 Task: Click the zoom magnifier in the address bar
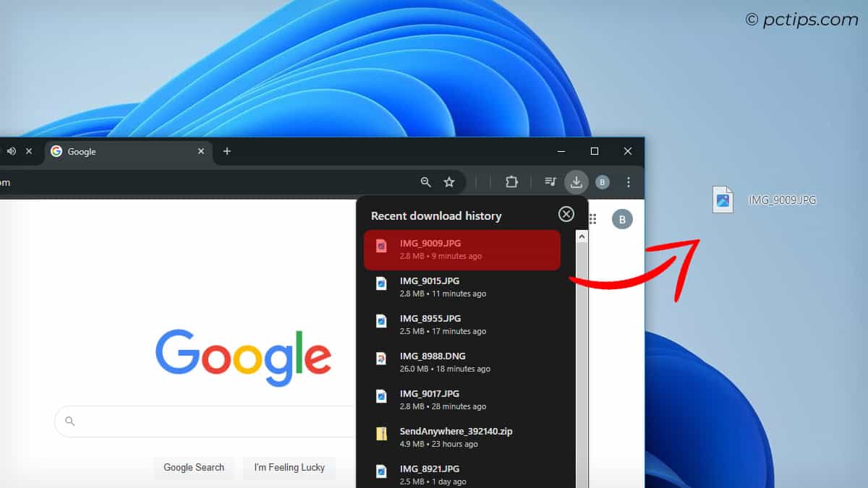tap(425, 182)
